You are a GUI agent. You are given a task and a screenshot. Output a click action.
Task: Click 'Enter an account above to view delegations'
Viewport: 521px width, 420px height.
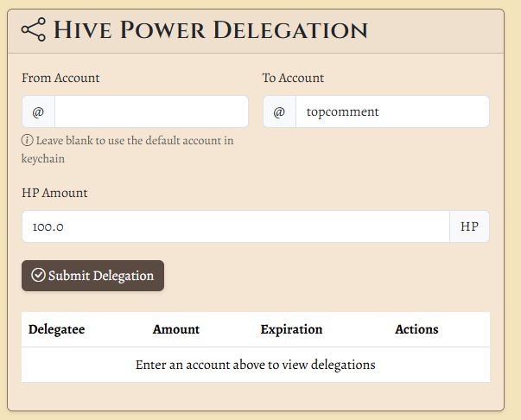[256, 365]
